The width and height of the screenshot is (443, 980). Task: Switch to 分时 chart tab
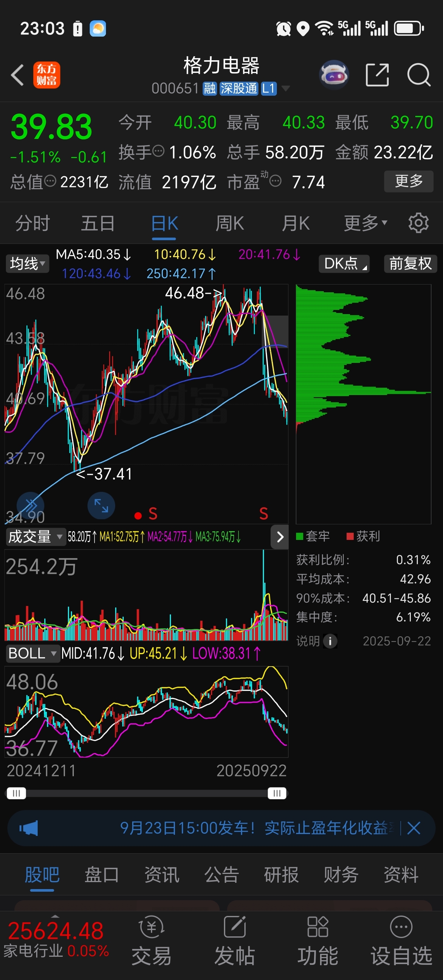(33, 223)
